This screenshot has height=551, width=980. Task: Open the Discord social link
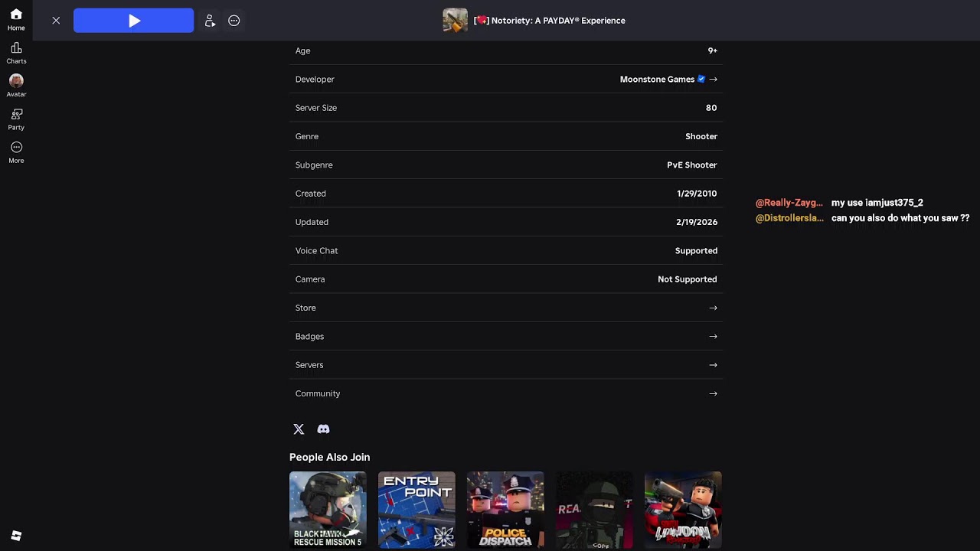tap(323, 429)
